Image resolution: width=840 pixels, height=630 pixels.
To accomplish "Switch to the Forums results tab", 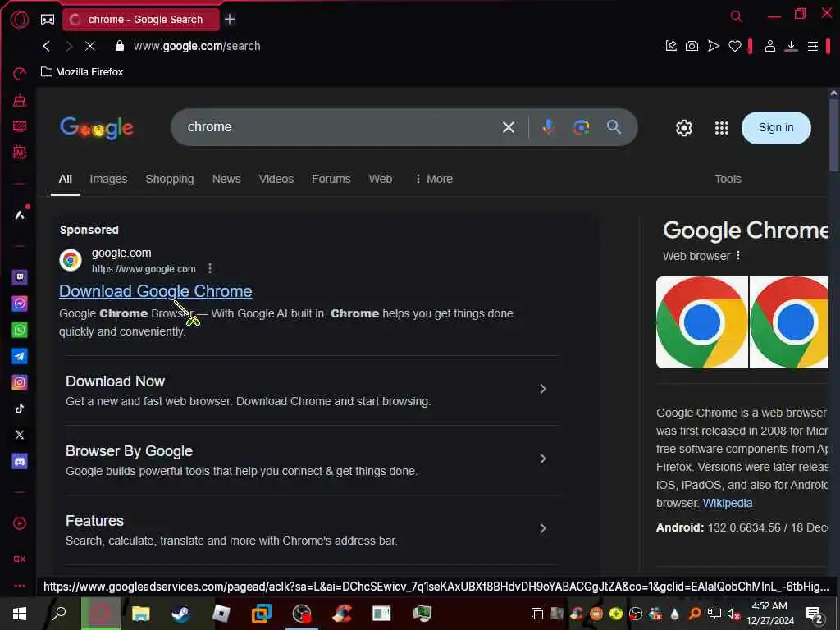I will coord(331,179).
